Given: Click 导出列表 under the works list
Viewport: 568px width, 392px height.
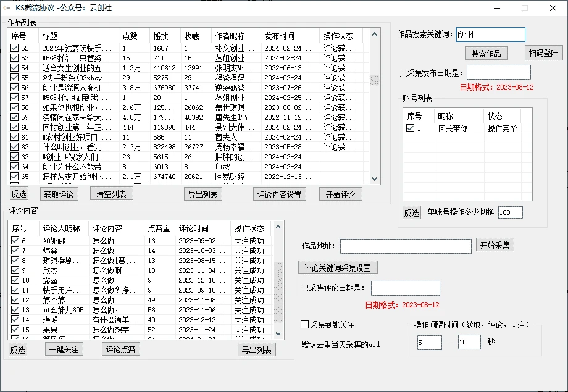Looking at the screenshot, I should coord(203,194).
